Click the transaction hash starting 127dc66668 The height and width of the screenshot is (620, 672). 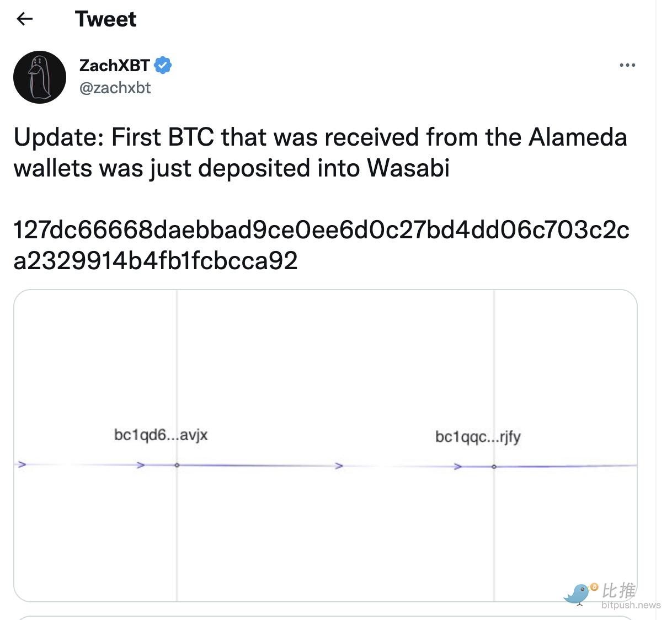click(321, 245)
